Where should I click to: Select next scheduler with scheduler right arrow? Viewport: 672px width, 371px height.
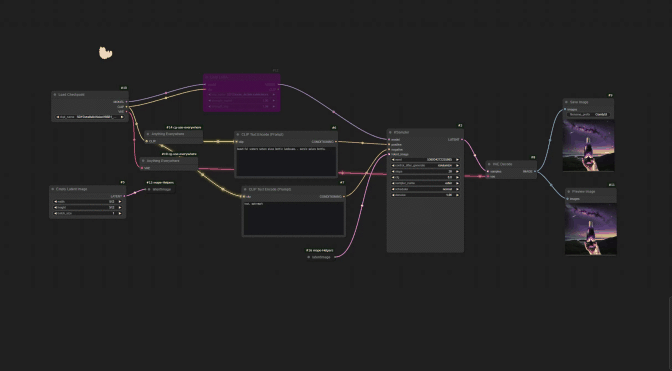457,189
